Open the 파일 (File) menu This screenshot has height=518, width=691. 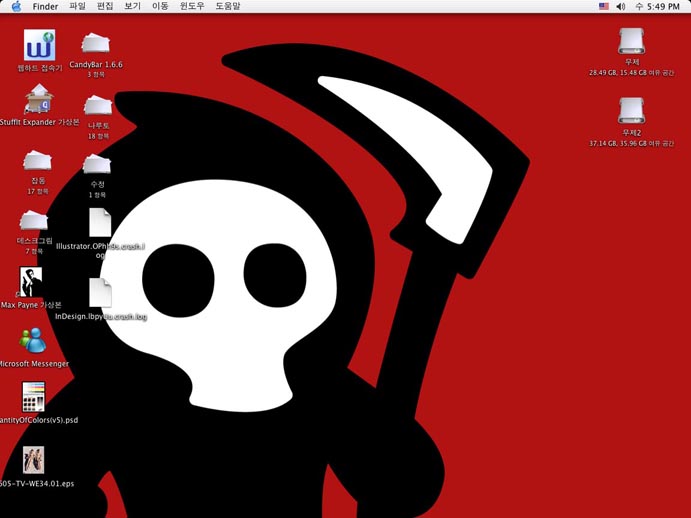pyautogui.click(x=77, y=6)
